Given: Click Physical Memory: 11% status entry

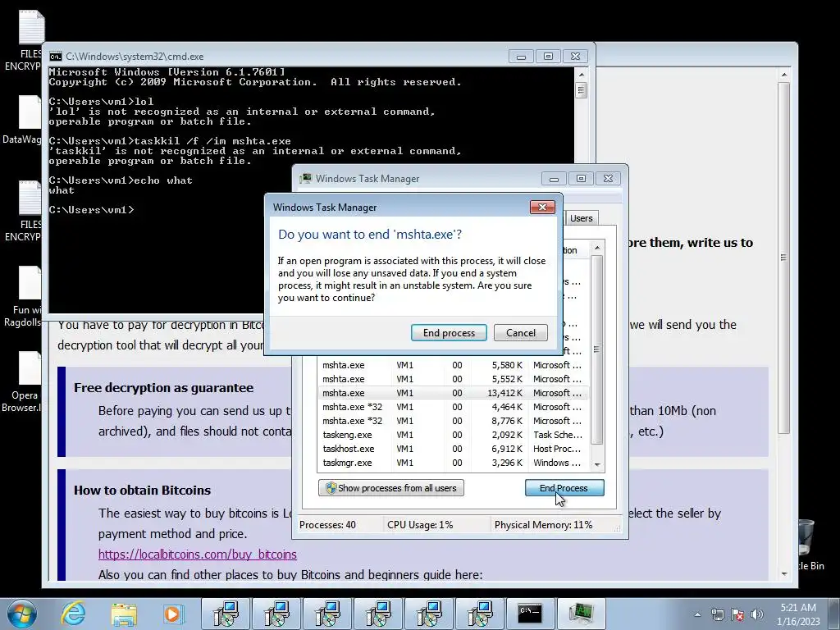Looking at the screenshot, I should pyautogui.click(x=543, y=525).
